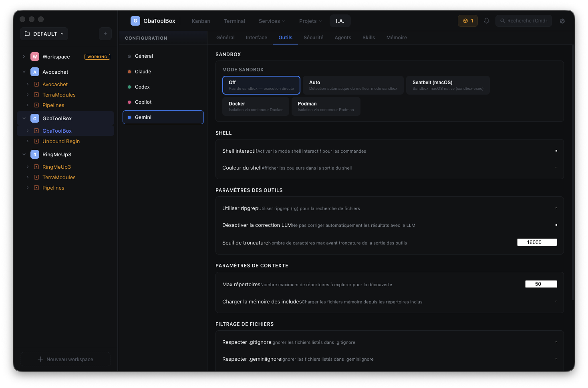This screenshot has height=388, width=588.
Task: Collapse the RingMeUp3 workspace chevron
Action: point(24,155)
